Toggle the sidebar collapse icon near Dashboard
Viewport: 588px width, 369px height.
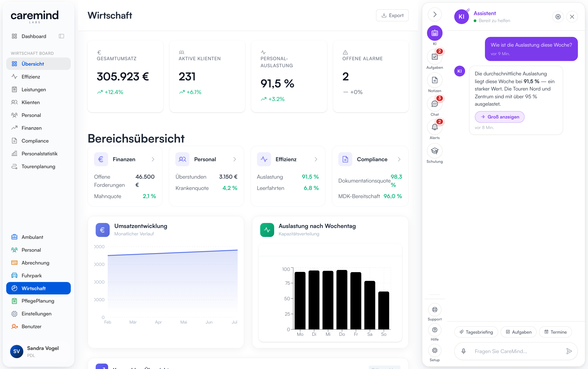coord(61,36)
